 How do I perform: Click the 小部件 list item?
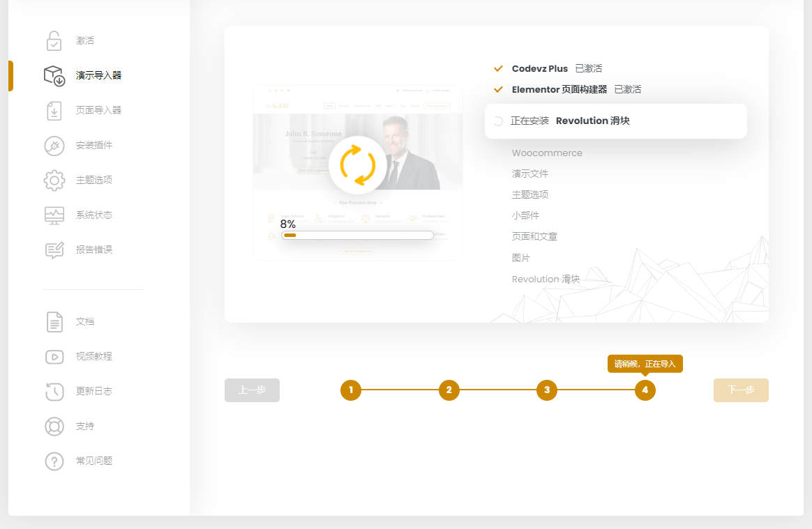point(525,216)
